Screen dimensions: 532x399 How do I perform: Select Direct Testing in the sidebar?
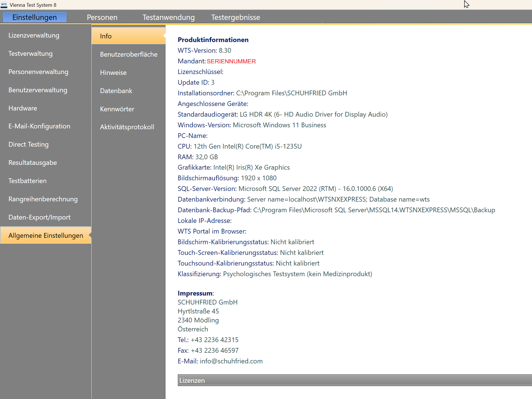29,144
